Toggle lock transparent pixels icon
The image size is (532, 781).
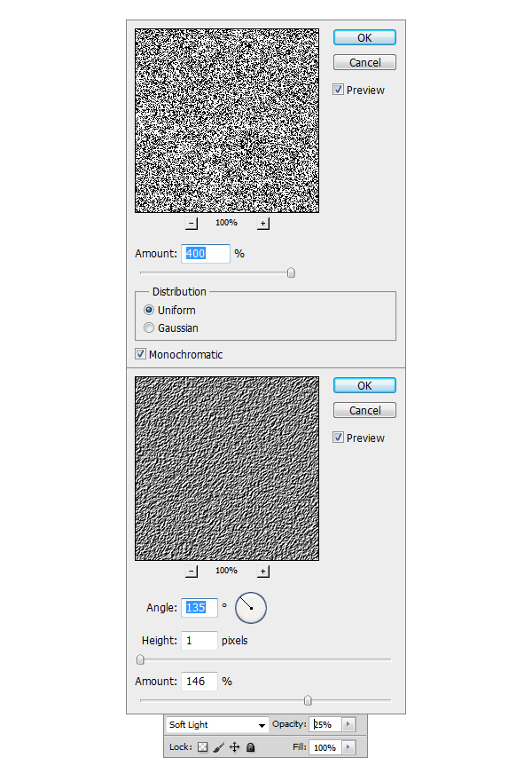pos(202,747)
